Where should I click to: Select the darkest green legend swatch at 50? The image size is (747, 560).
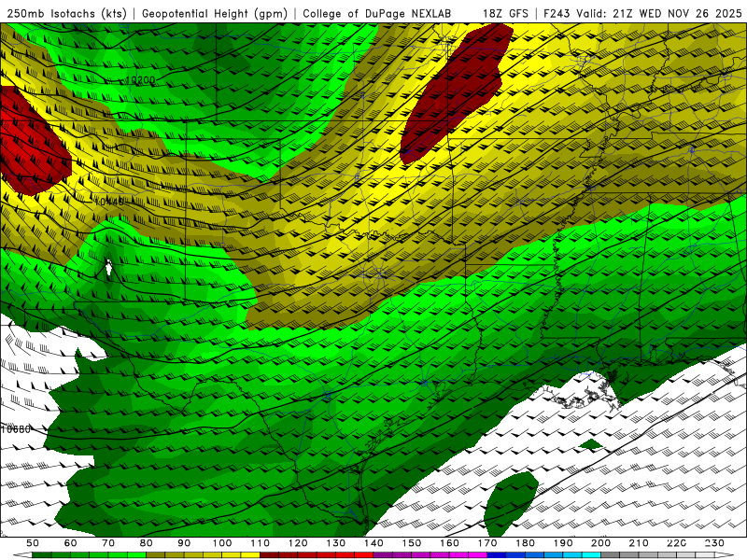pos(42,555)
